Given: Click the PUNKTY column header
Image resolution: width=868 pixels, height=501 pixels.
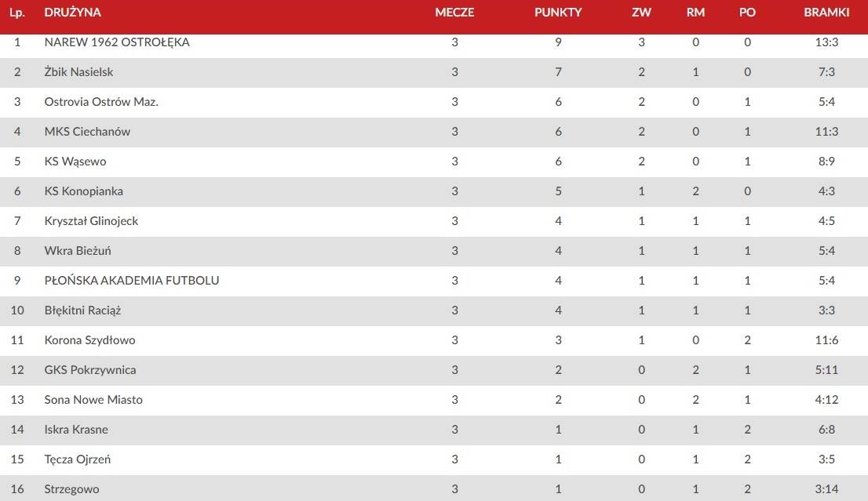Looking at the screenshot, I should (558, 13).
